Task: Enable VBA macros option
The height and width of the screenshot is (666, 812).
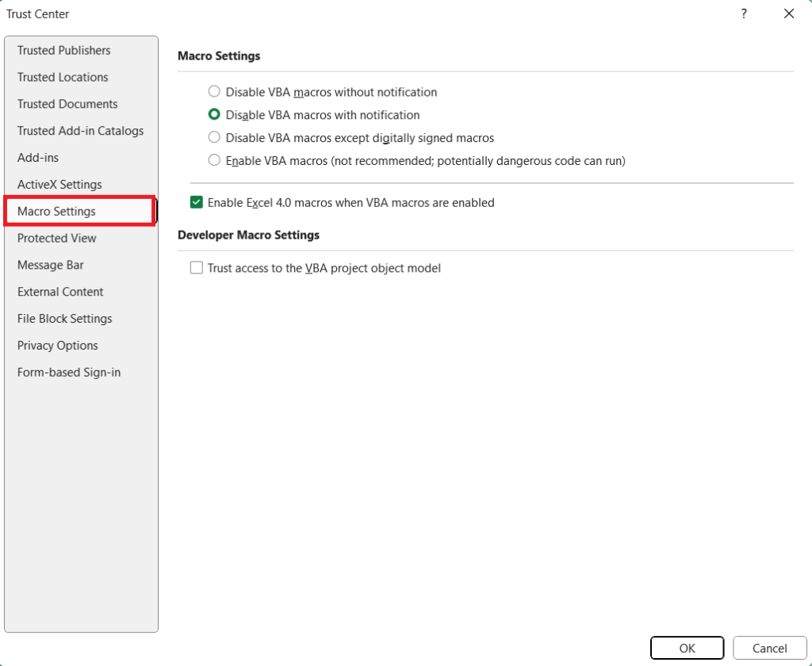Action: coord(213,160)
